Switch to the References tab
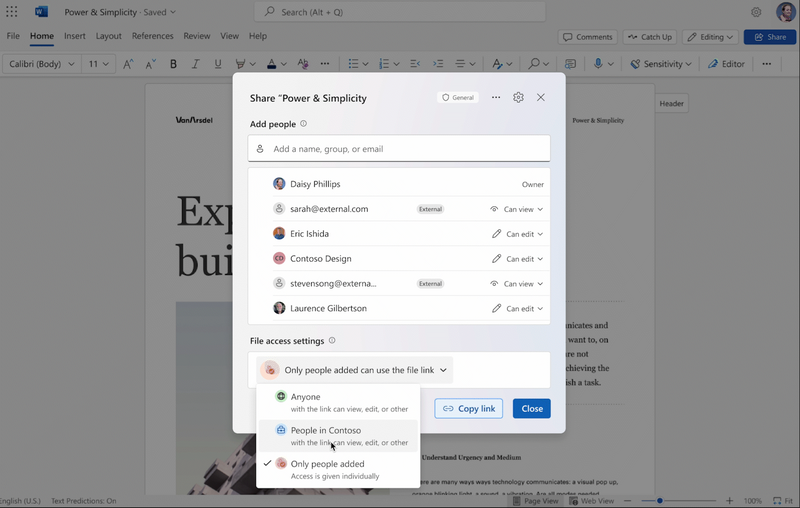800x508 pixels. point(153,36)
